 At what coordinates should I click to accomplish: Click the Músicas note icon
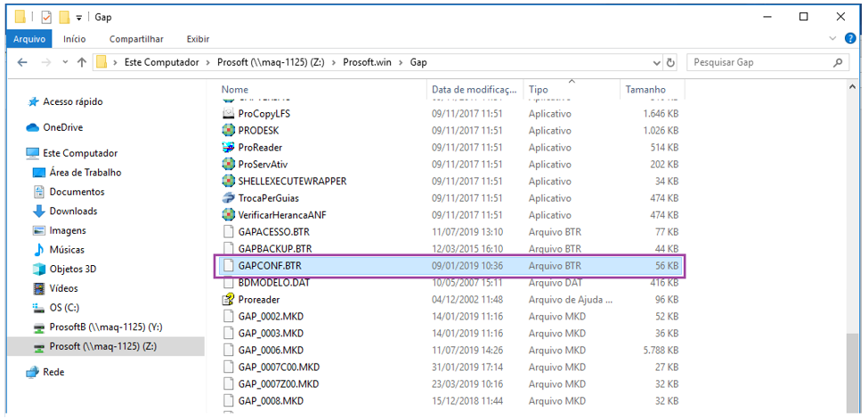pos(39,250)
